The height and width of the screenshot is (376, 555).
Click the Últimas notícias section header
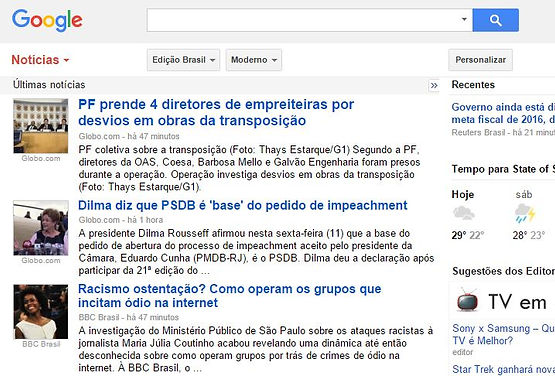click(49, 85)
